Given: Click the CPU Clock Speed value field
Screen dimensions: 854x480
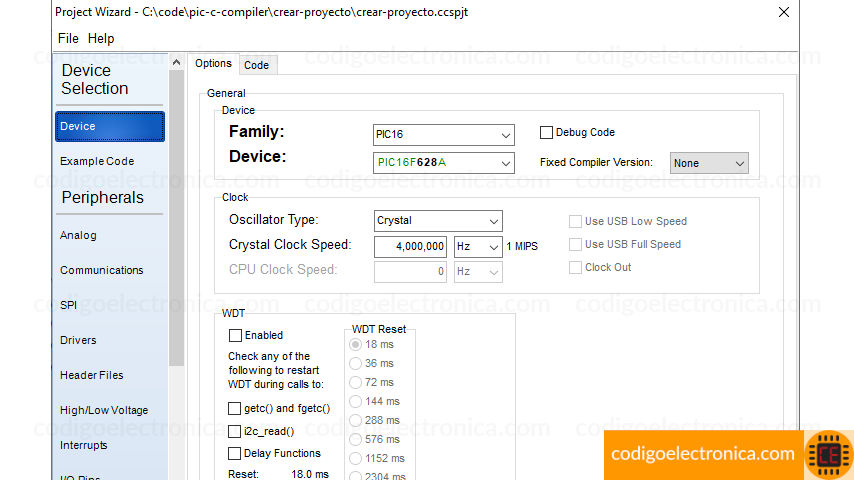Looking at the screenshot, I should click(410, 271).
